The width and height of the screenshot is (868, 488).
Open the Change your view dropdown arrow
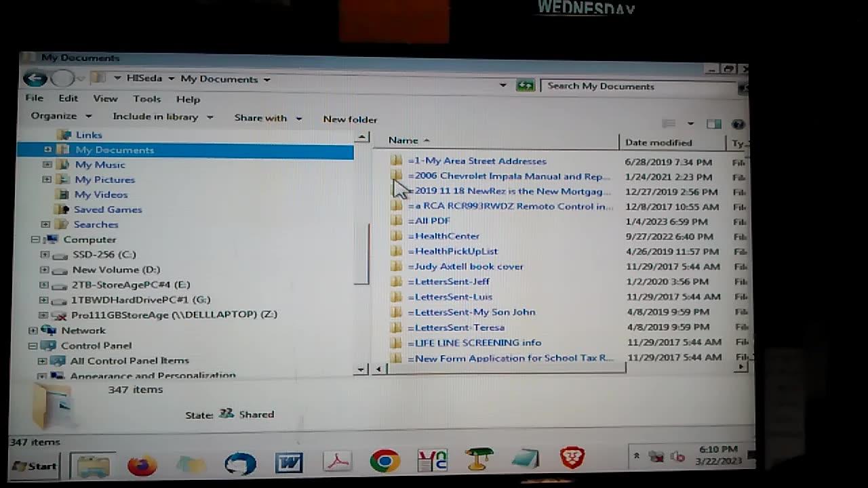point(691,124)
